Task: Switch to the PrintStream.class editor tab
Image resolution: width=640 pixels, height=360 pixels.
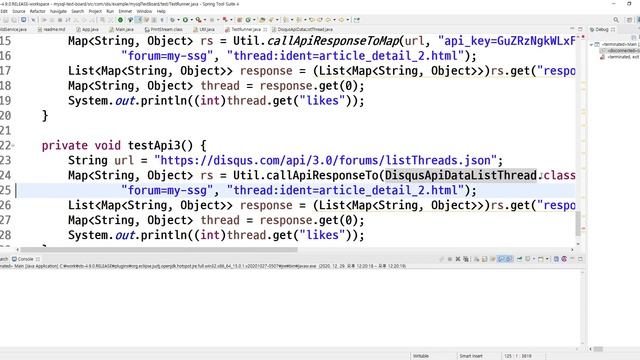Action: tap(164, 29)
